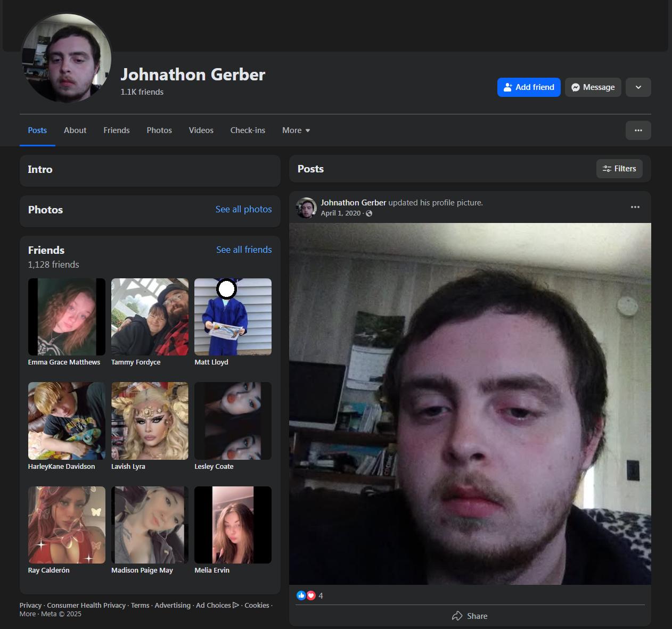This screenshot has height=629, width=672.
Task: Expand the More tab dropdown
Action: pyautogui.click(x=296, y=130)
